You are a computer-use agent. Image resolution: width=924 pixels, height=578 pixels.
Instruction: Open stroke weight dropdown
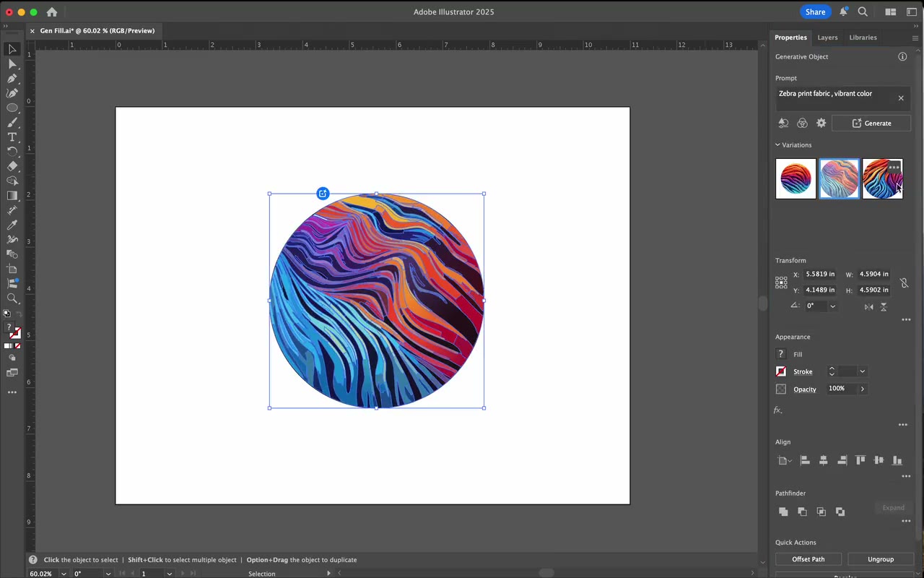point(862,371)
